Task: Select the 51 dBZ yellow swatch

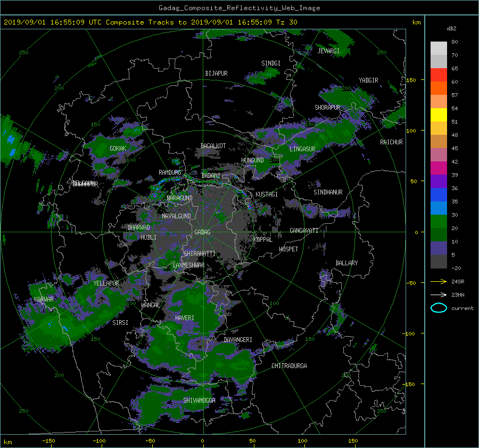Action: point(439,115)
